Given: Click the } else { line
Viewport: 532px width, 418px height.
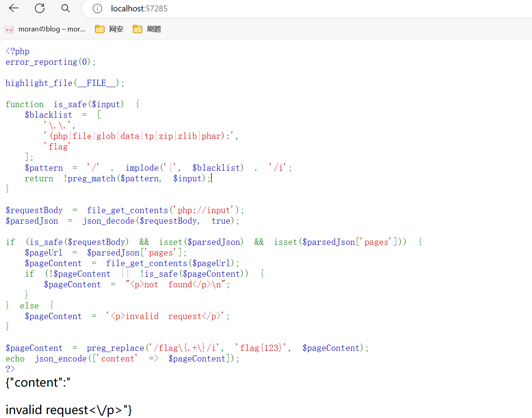Looking at the screenshot, I should [x=30, y=306].
